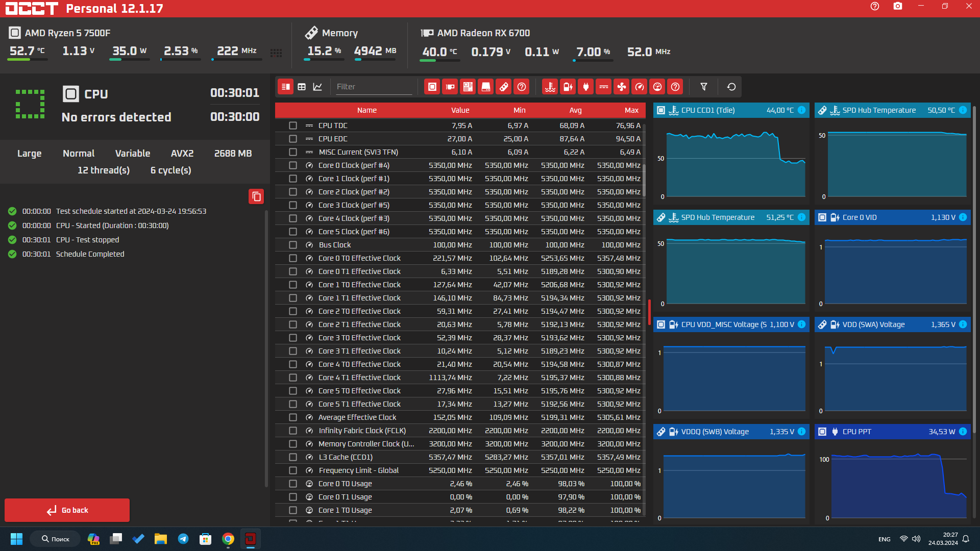Toggle the temperature sensor filter icon

click(x=550, y=87)
